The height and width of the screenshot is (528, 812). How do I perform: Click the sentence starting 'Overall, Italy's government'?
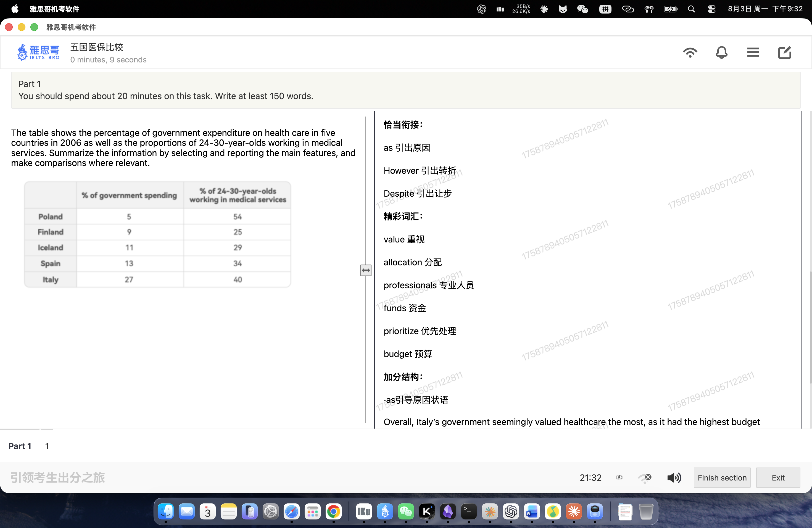point(571,422)
